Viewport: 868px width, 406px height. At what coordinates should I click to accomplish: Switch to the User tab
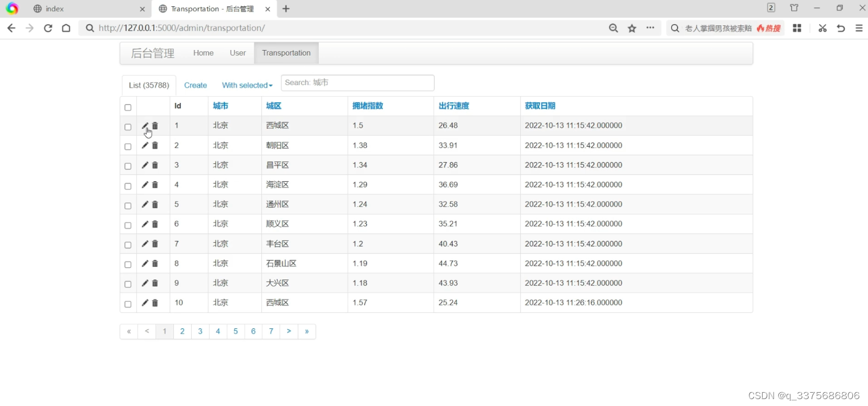pos(238,52)
